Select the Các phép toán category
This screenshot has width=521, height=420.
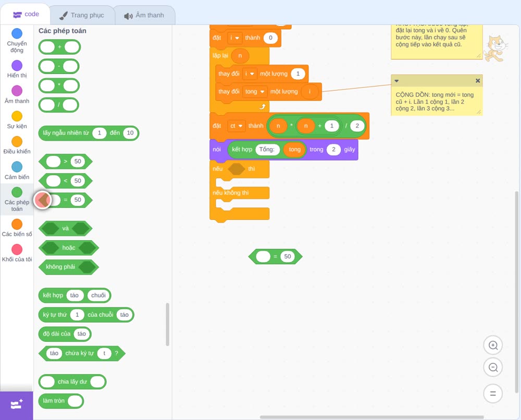pyautogui.click(x=17, y=200)
